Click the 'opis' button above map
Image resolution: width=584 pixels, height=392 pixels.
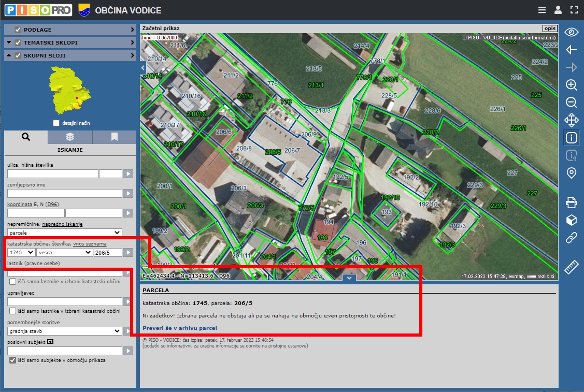tap(549, 28)
